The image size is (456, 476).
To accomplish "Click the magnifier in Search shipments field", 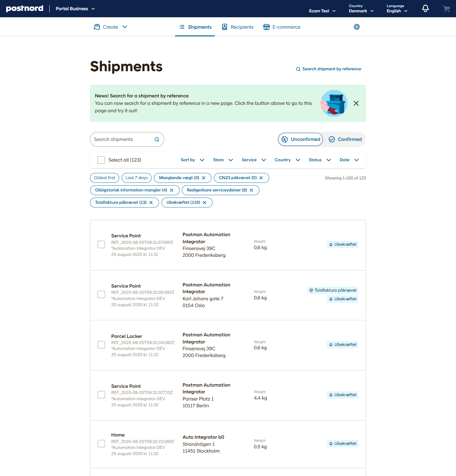I will 157,139.
